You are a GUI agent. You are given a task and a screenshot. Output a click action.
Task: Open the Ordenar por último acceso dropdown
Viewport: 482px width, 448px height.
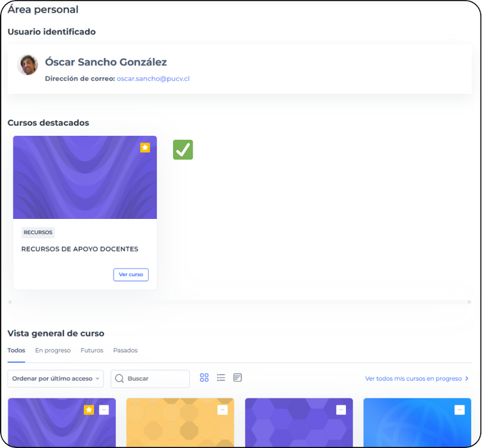55,378
